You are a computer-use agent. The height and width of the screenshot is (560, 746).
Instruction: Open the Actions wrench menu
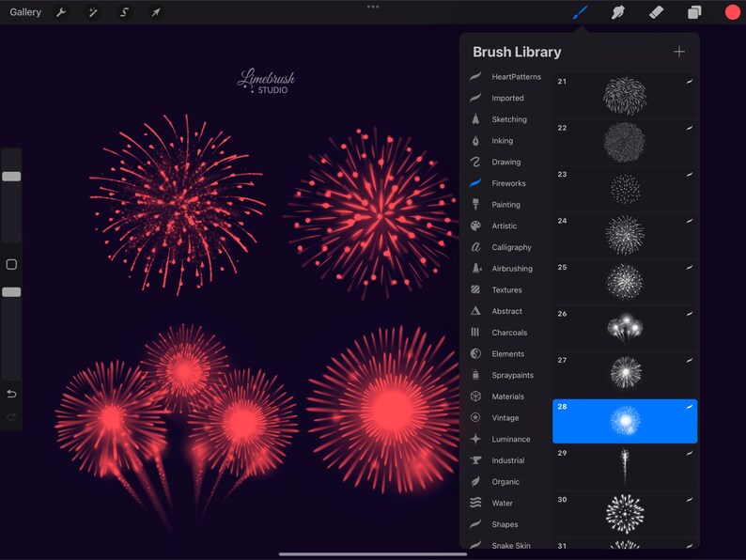pos(61,12)
